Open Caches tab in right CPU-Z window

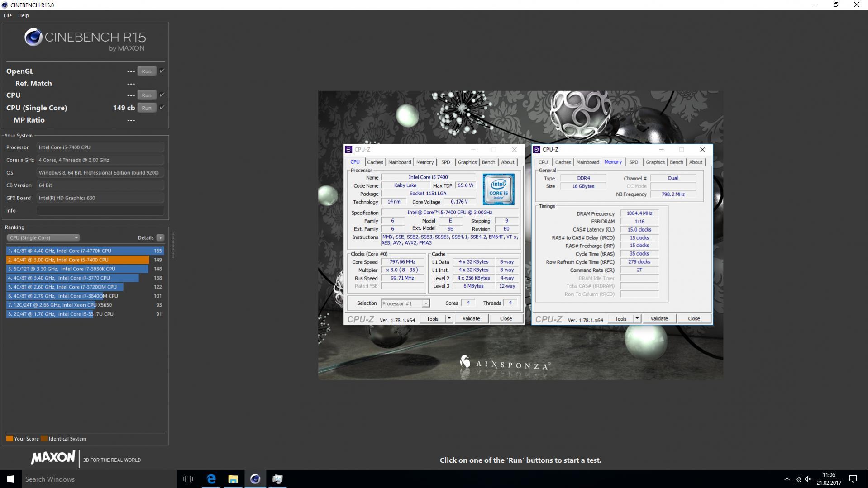click(x=563, y=162)
